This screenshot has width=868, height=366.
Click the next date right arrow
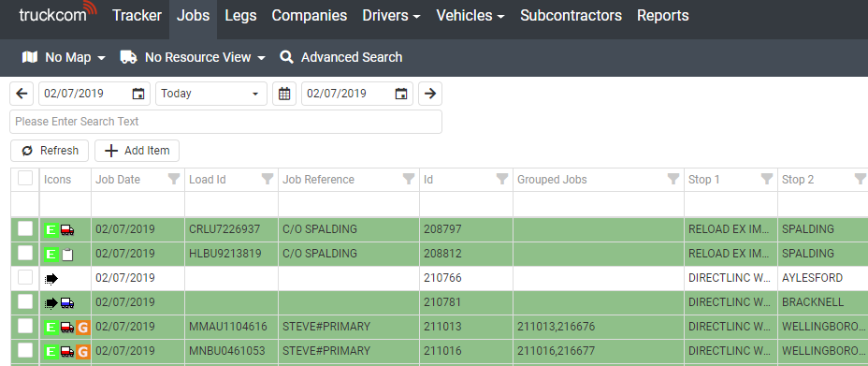pyautogui.click(x=430, y=94)
